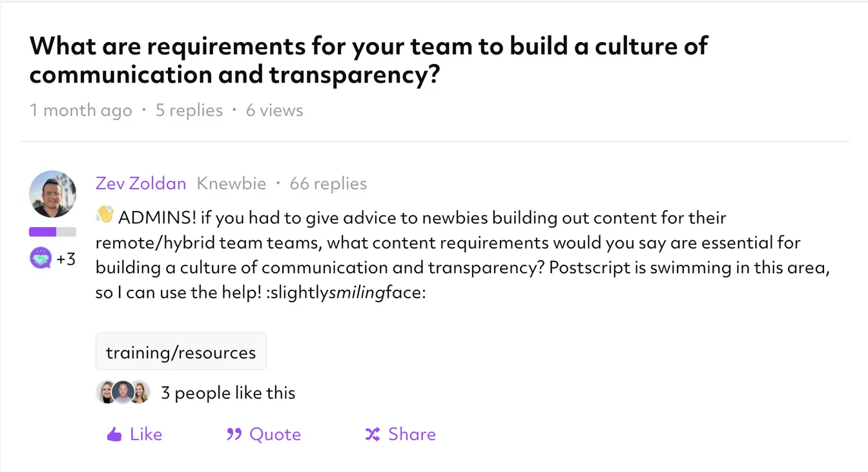This screenshot has height=472, width=868.
Task: Click the thread title about communication culture
Action: point(368,60)
